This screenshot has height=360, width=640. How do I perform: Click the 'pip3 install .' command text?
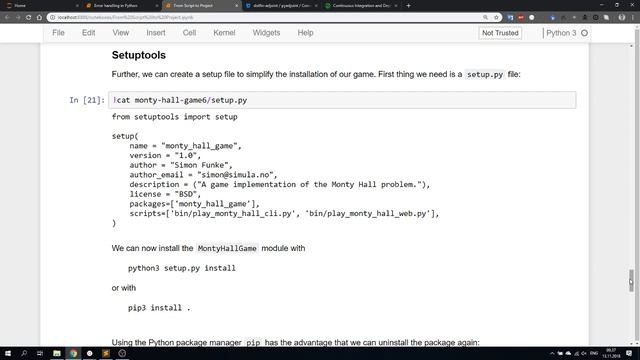pyautogui.click(x=159, y=308)
